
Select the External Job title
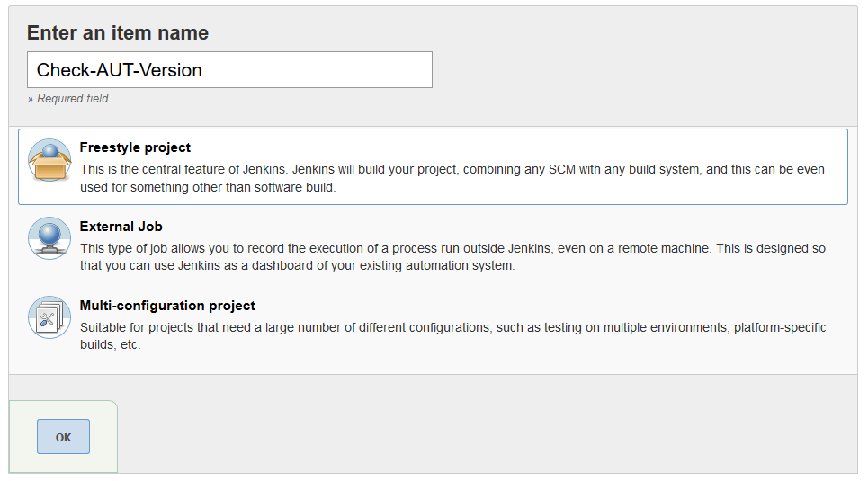point(121,227)
